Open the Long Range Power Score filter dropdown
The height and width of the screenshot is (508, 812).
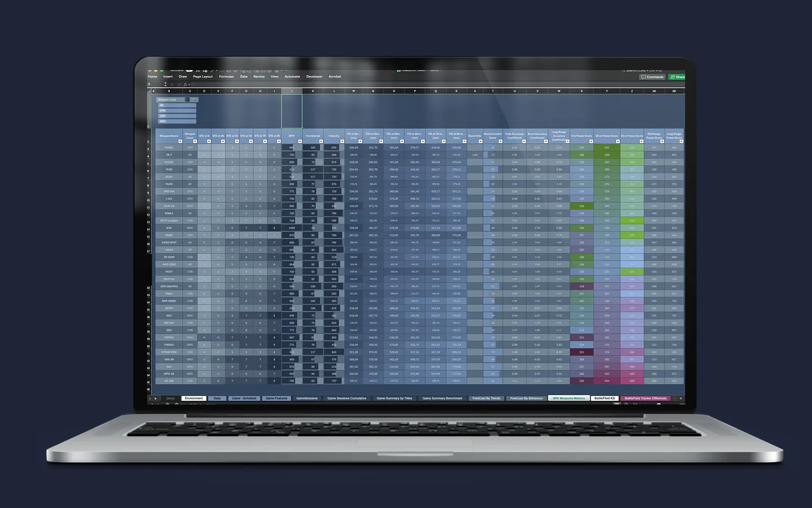pos(681,141)
